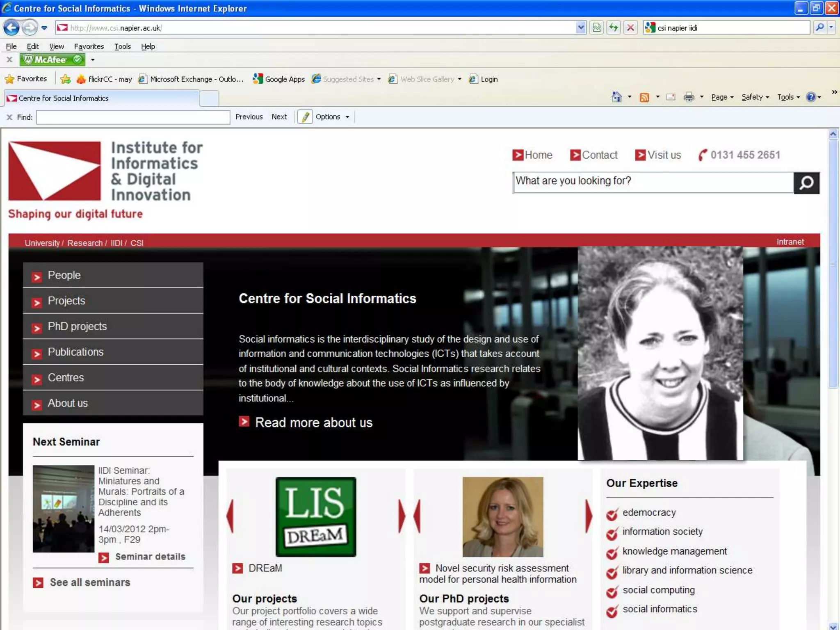840x630 pixels.
Task: Click the RSS feeds icon
Action: pos(644,97)
